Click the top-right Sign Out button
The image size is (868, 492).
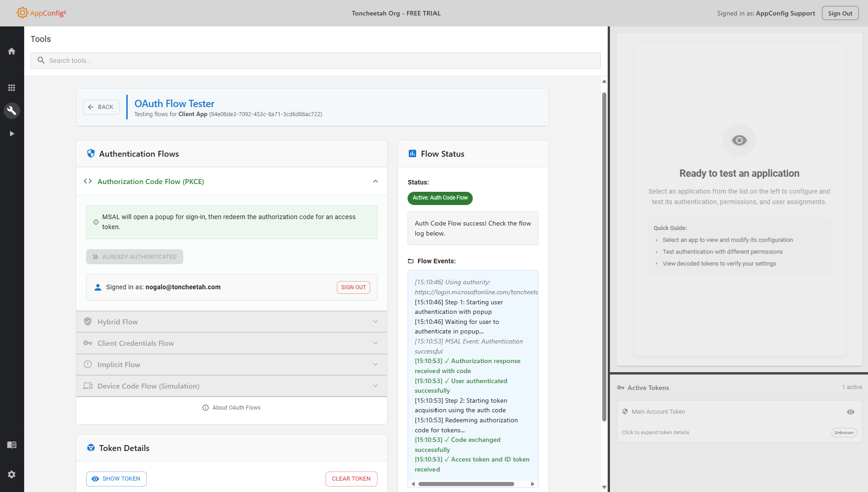pos(840,13)
